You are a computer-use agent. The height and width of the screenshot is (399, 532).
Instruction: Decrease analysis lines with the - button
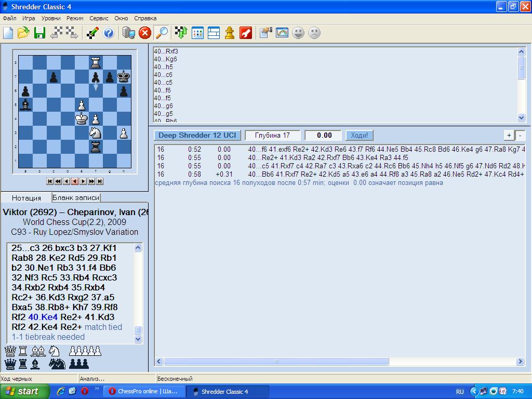point(520,136)
